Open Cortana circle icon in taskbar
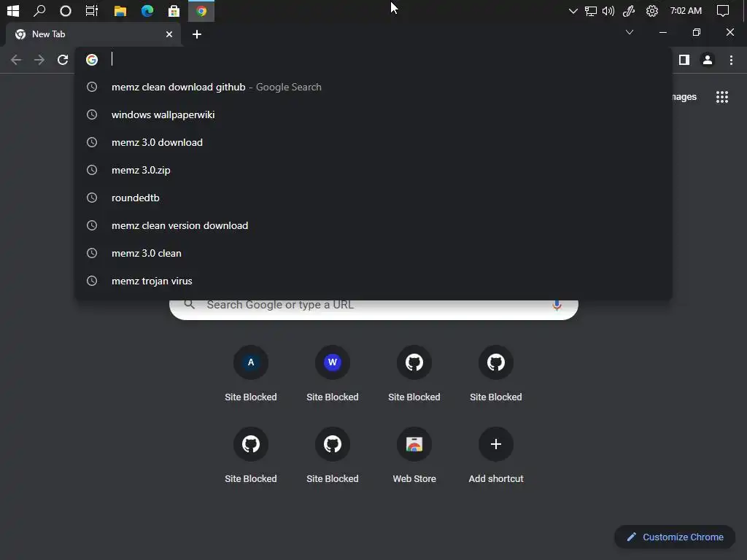Viewport: 747px width, 560px height. (65, 10)
